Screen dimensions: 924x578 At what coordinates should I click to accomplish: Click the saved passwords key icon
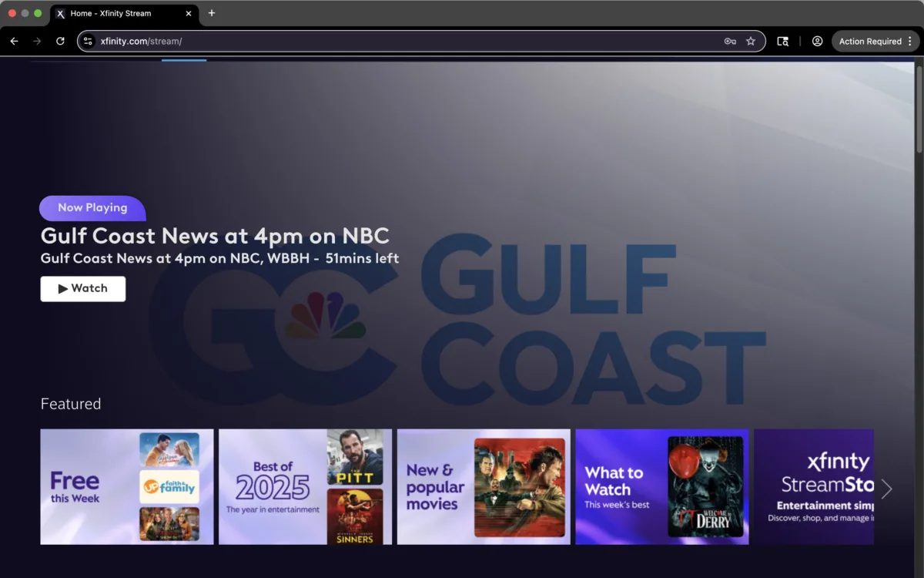[730, 42]
